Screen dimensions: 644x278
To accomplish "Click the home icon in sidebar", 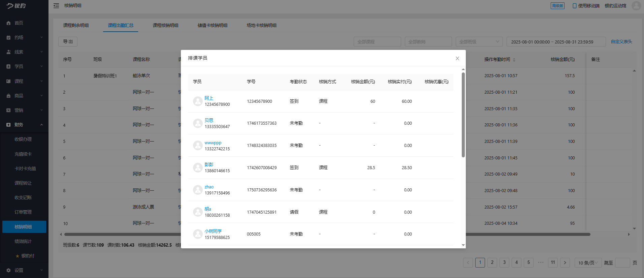I will tap(8, 23).
